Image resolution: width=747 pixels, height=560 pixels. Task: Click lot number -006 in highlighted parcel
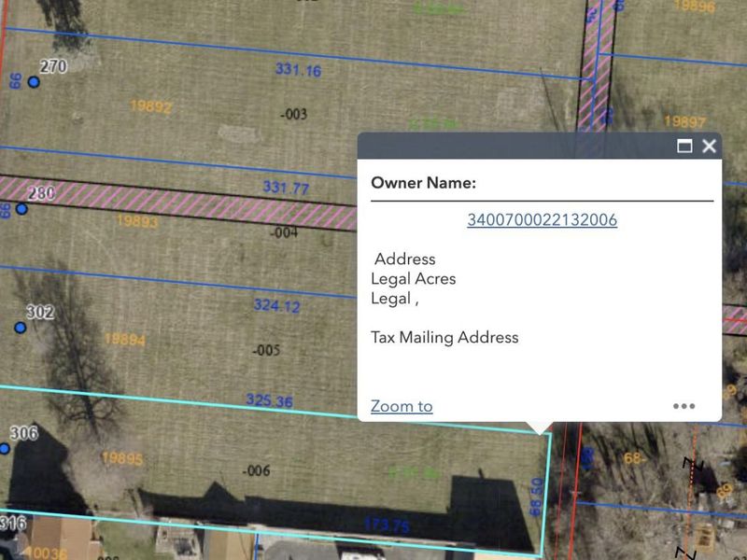255,471
